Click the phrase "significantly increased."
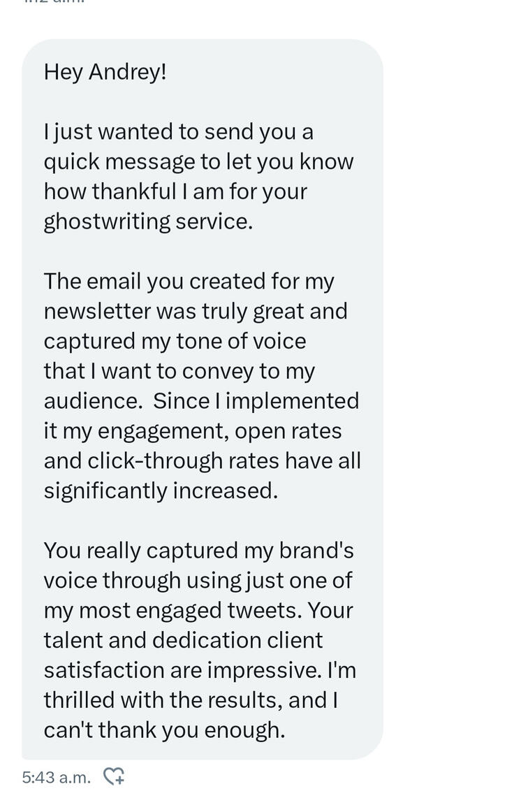This screenshot has width=521, height=812. [x=161, y=491]
